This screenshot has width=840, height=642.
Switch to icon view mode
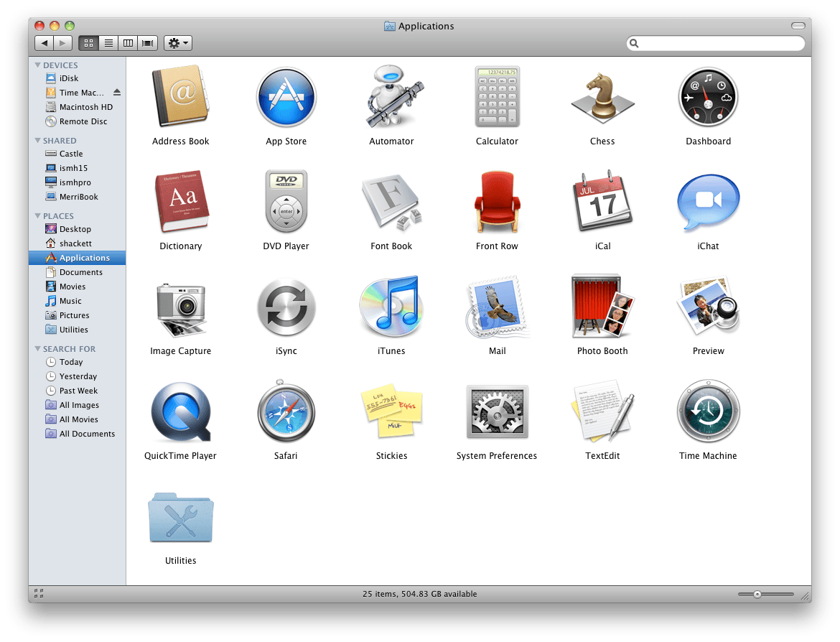click(x=89, y=43)
